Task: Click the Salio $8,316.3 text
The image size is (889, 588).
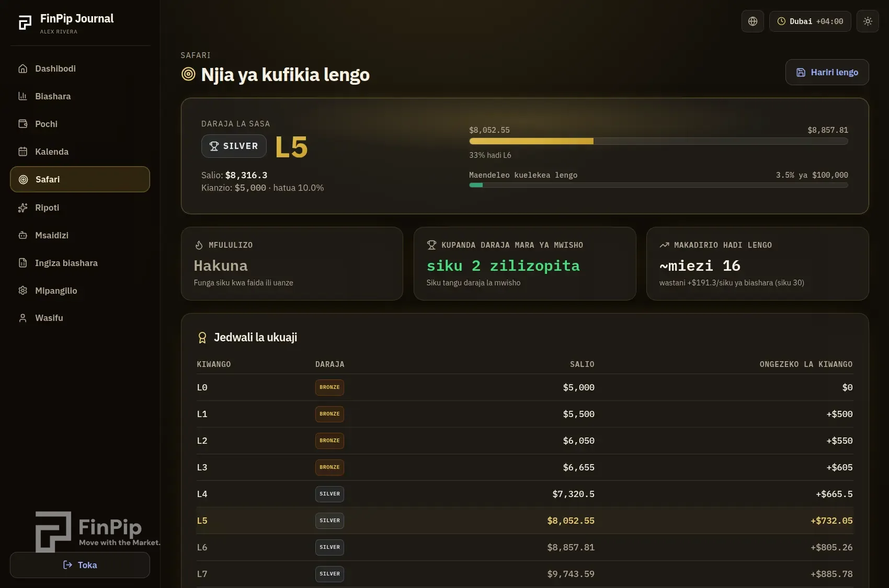Action: point(234,175)
